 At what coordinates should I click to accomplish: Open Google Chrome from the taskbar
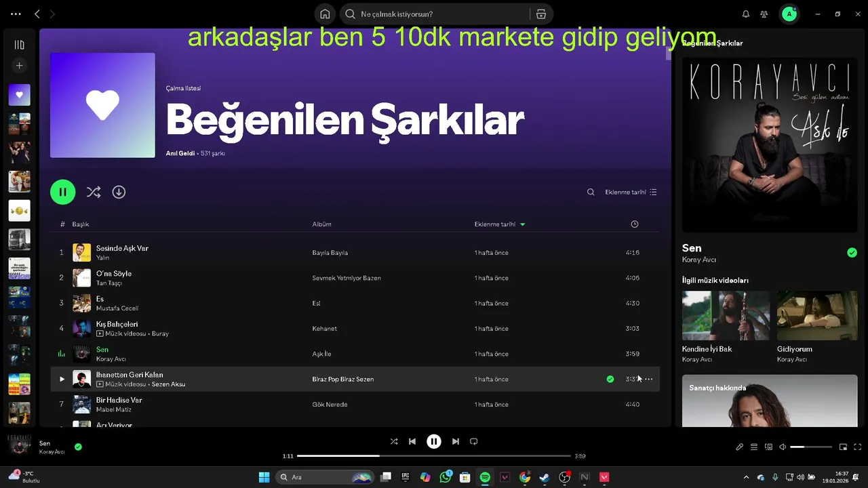[525, 477]
